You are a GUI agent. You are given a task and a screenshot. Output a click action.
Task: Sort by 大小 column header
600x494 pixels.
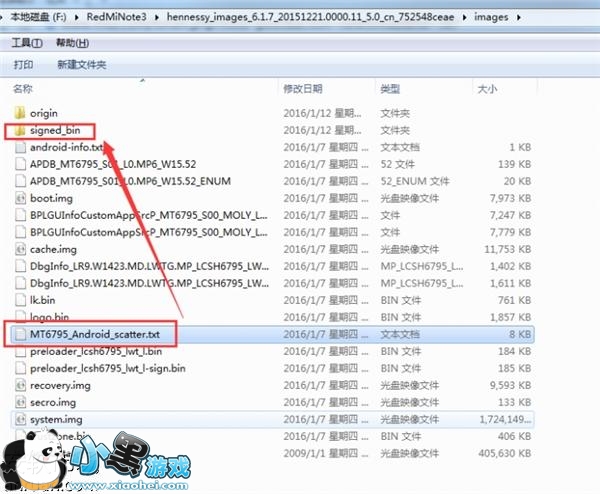pos(487,89)
